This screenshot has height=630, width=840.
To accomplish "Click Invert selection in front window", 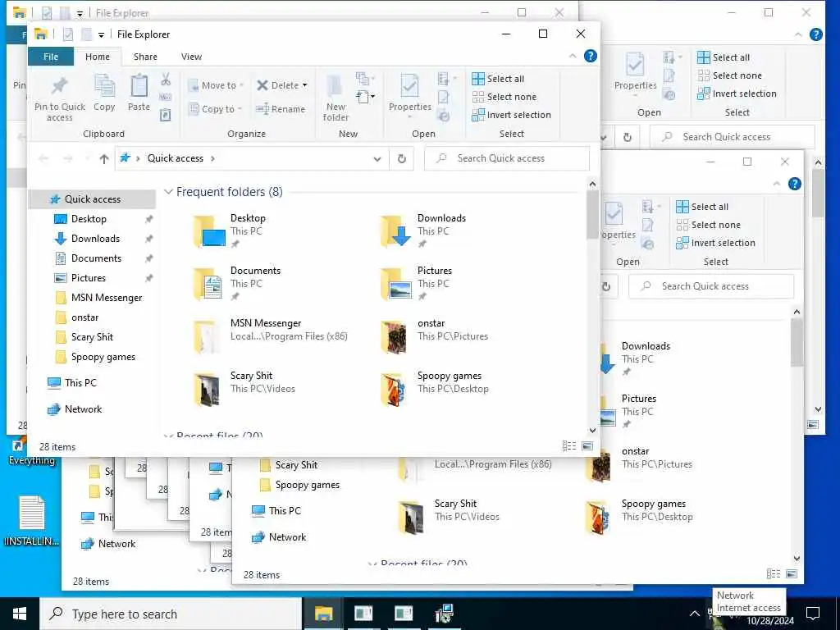I will coord(511,115).
